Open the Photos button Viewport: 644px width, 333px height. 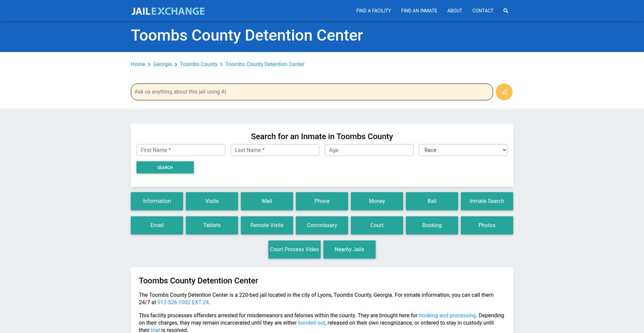coord(487,226)
